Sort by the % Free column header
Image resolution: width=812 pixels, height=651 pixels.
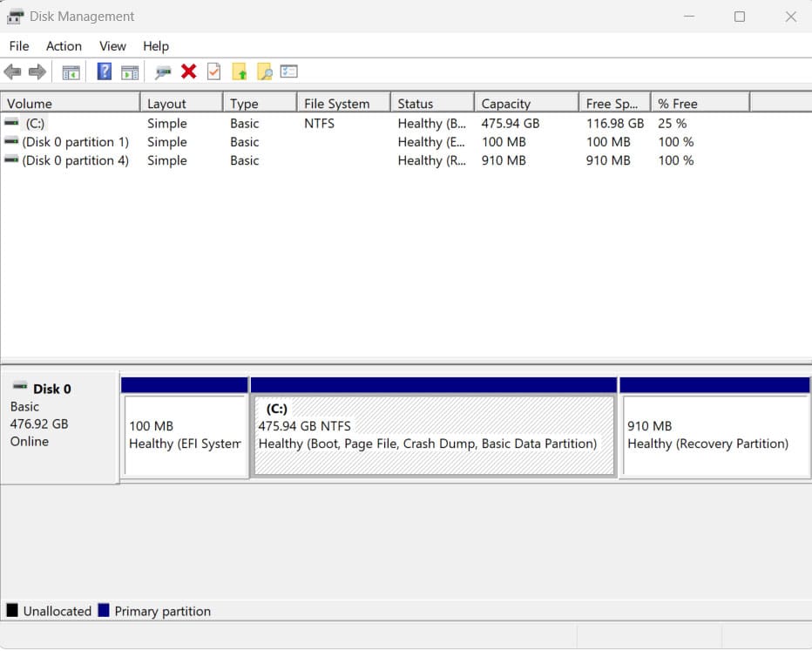[x=700, y=104]
